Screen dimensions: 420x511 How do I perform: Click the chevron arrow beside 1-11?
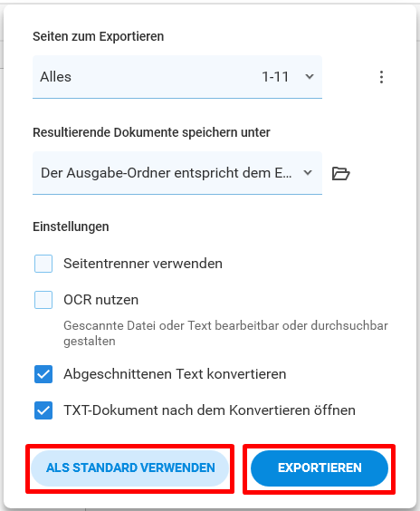310,77
